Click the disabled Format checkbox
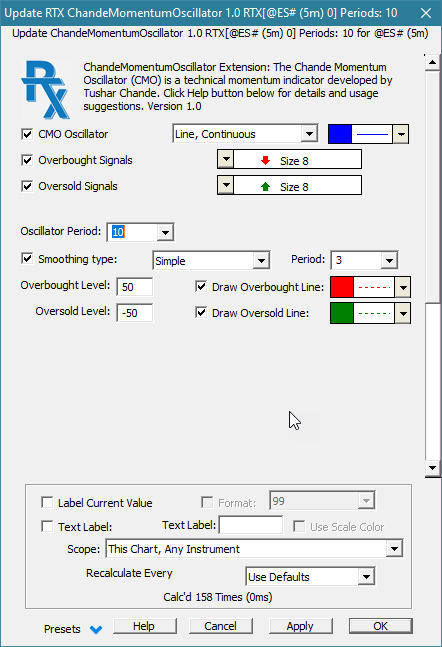 [x=207, y=503]
